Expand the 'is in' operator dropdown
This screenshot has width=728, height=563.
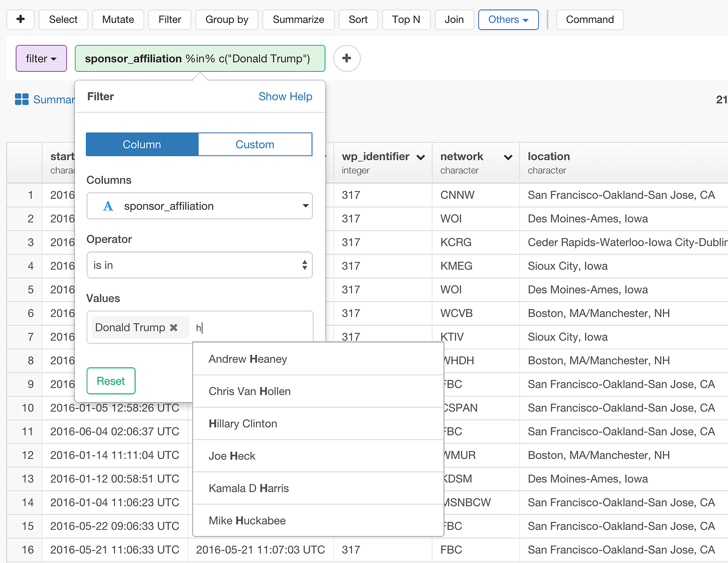point(200,265)
